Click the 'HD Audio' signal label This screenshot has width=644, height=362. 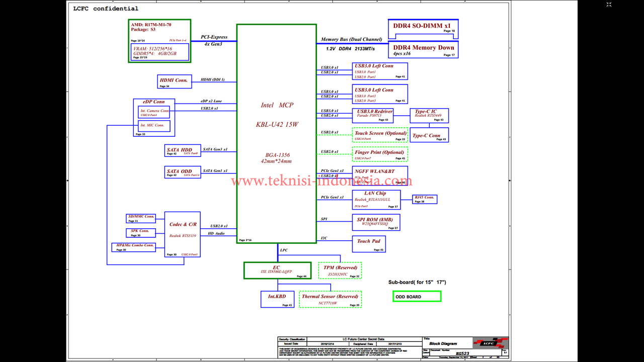(x=216, y=233)
